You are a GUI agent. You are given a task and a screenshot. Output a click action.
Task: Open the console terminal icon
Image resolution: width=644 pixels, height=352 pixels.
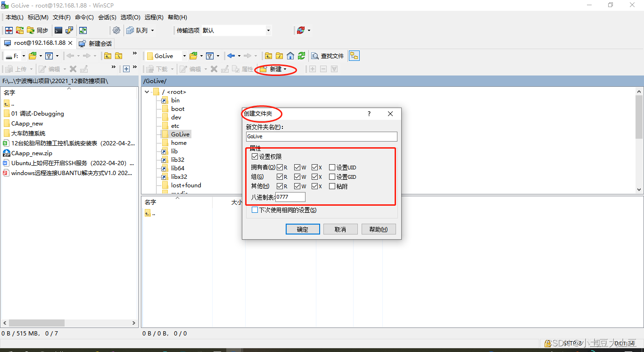(x=58, y=30)
